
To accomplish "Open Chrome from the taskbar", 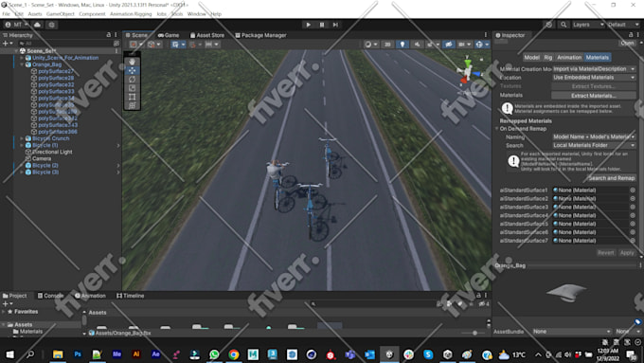I will tap(234, 354).
